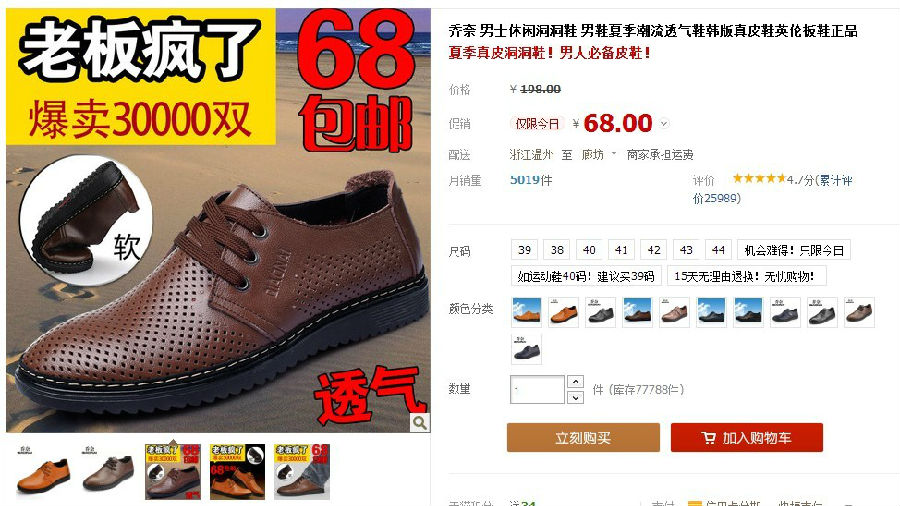Select the first orange shoe color swatch
This screenshot has height=506, width=900.
[526, 313]
